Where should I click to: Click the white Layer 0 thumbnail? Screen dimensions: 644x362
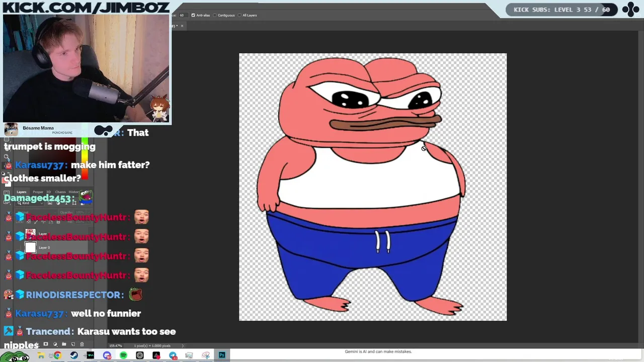coord(31,247)
